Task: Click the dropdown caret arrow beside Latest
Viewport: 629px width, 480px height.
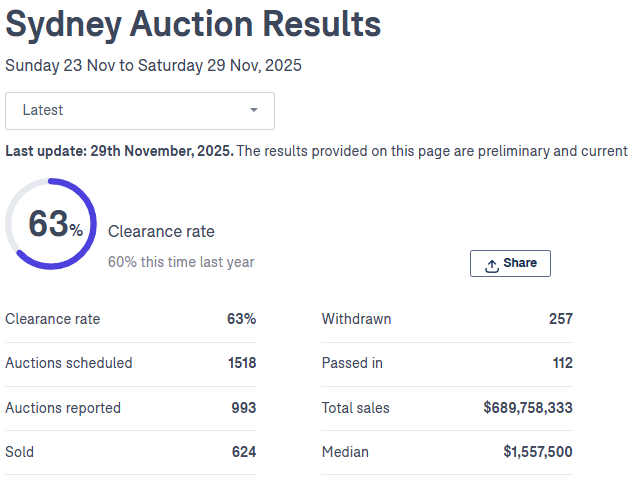Action: pos(254,111)
